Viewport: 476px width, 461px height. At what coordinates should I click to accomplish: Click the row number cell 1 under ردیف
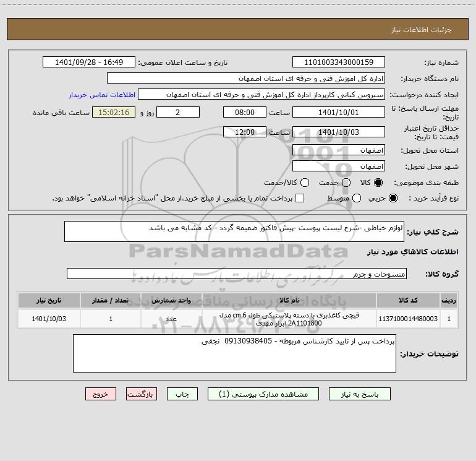[x=449, y=319]
